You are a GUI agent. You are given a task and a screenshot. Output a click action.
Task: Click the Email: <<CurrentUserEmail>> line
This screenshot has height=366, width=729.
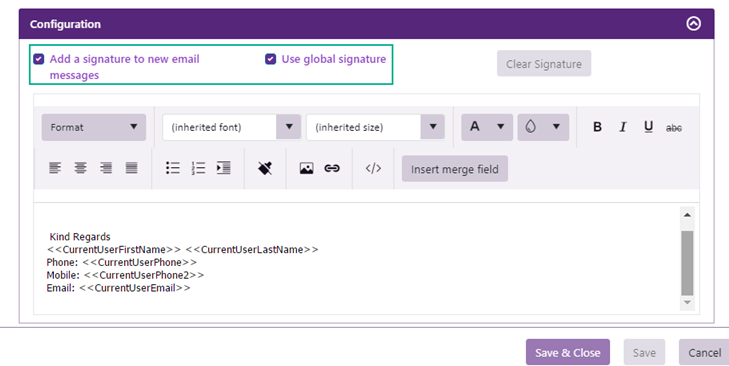coord(119,288)
